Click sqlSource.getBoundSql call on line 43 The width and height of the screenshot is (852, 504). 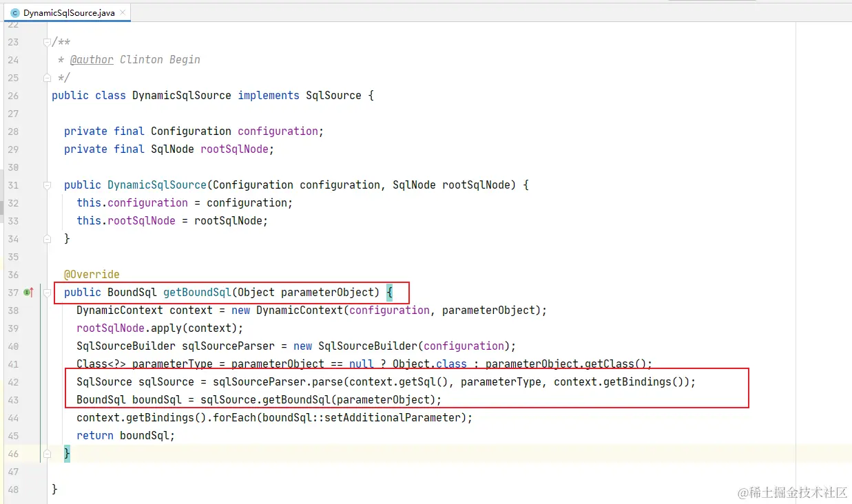(x=320, y=400)
